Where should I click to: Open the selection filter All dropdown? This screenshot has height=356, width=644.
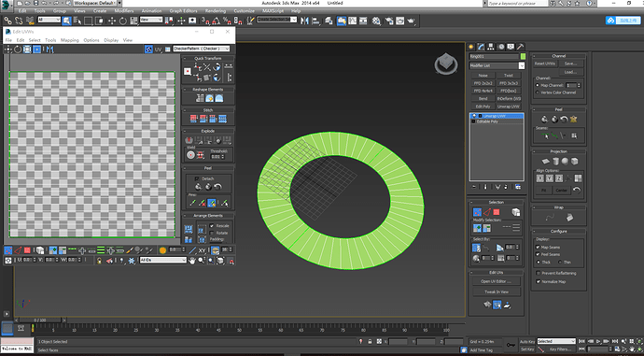coord(49,20)
